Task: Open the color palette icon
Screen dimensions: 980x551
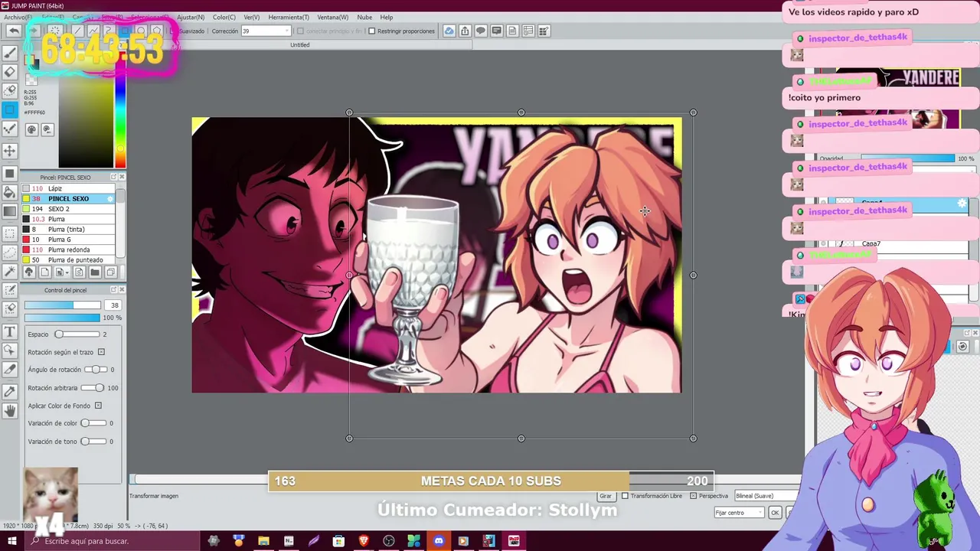Action: (31, 130)
